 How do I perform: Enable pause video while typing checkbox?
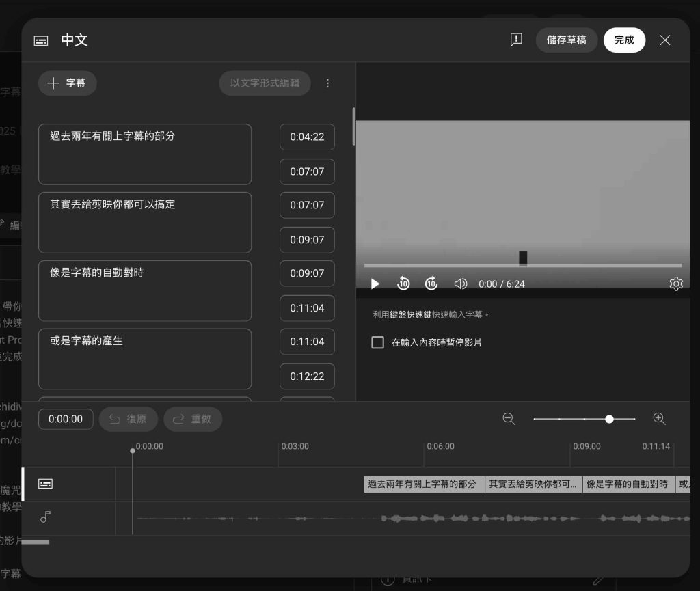(x=377, y=342)
